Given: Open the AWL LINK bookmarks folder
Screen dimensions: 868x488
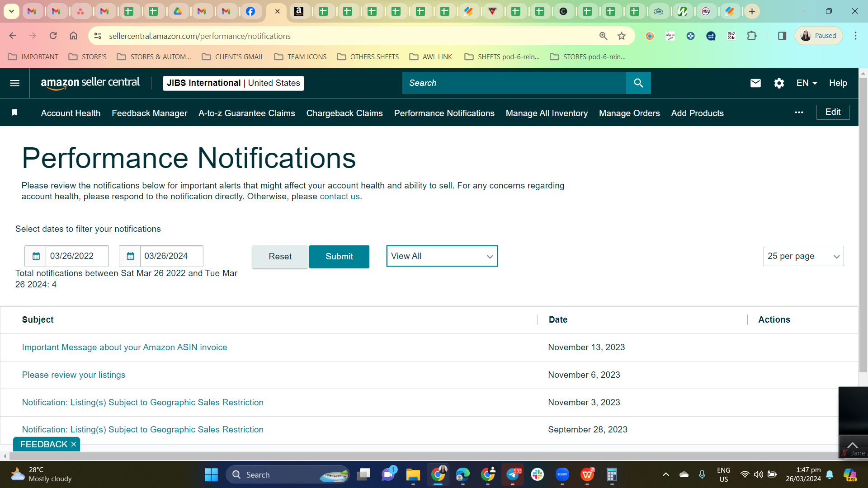Looking at the screenshot, I should 430,57.
